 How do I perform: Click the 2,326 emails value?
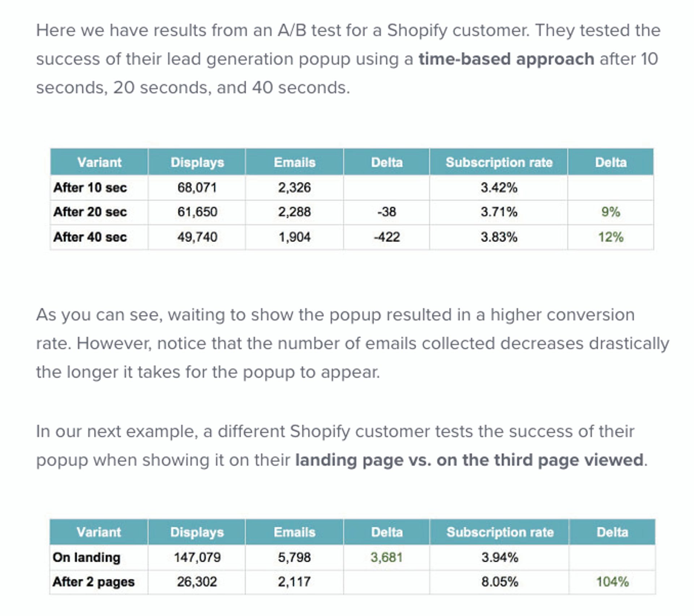pos(294,188)
